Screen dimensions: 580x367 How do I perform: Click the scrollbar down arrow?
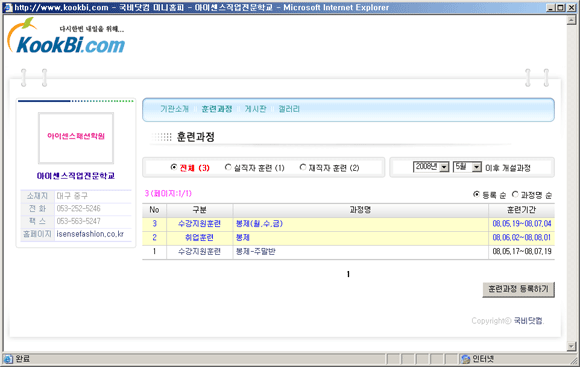571,346
